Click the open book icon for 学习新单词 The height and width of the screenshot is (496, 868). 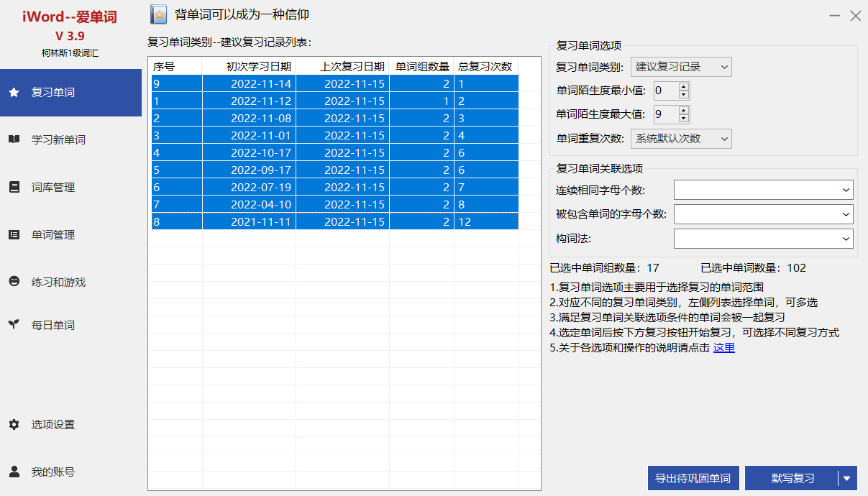pos(14,139)
